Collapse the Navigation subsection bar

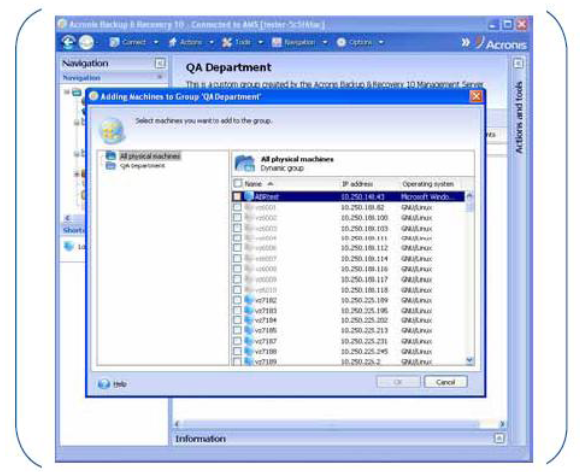[160, 77]
